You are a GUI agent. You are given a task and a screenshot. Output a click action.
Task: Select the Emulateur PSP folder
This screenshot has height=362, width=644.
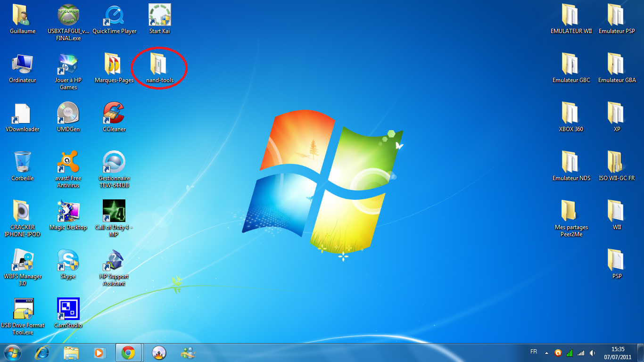617,19
